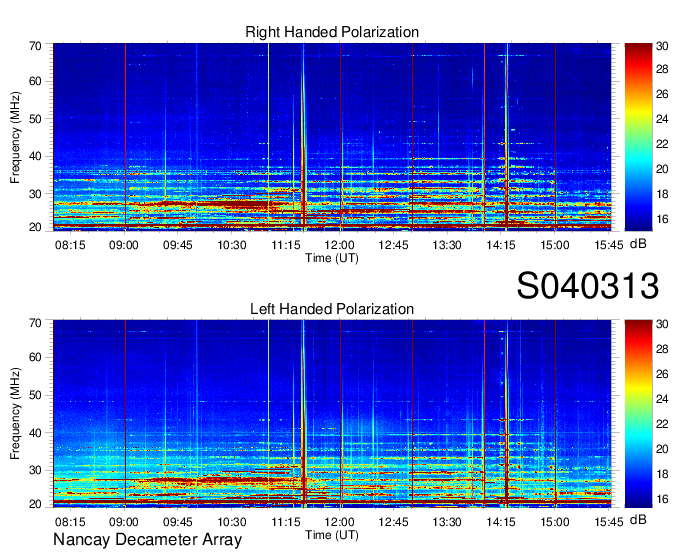This screenshot has width=680, height=552.
Task: Click the Right Handed Polarization colorbar gradient
Action: pyautogui.click(x=638, y=137)
